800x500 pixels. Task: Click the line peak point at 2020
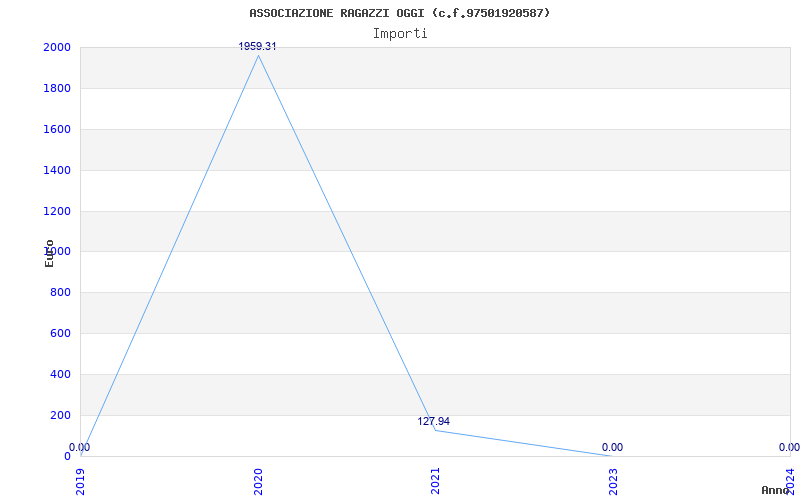tap(258, 56)
